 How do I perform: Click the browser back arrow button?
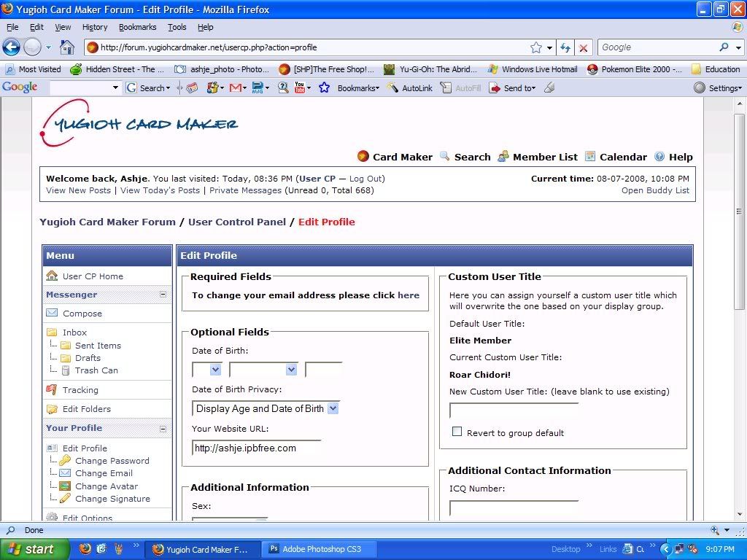tap(11, 47)
